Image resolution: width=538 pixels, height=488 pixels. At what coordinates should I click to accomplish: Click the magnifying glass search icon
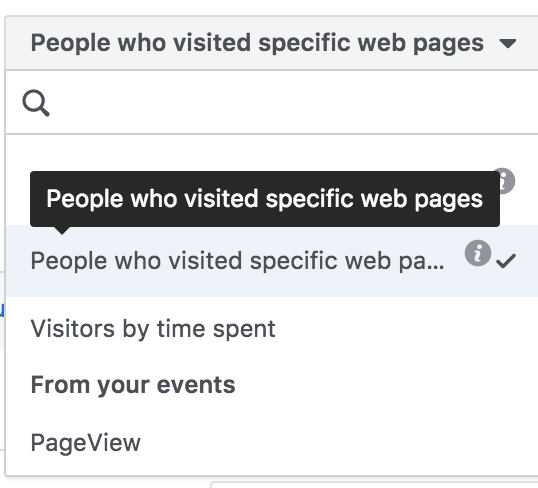pyautogui.click(x=36, y=103)
